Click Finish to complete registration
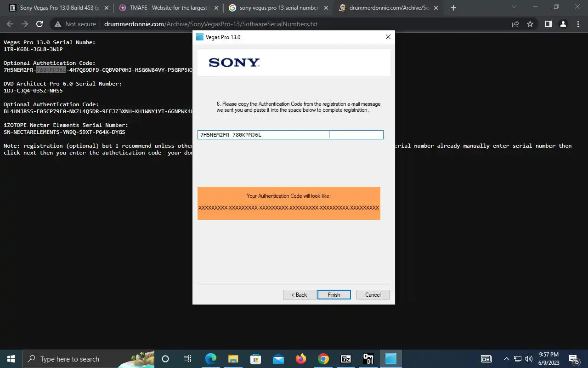The image size is (588, 368). [x=334, y=295]
